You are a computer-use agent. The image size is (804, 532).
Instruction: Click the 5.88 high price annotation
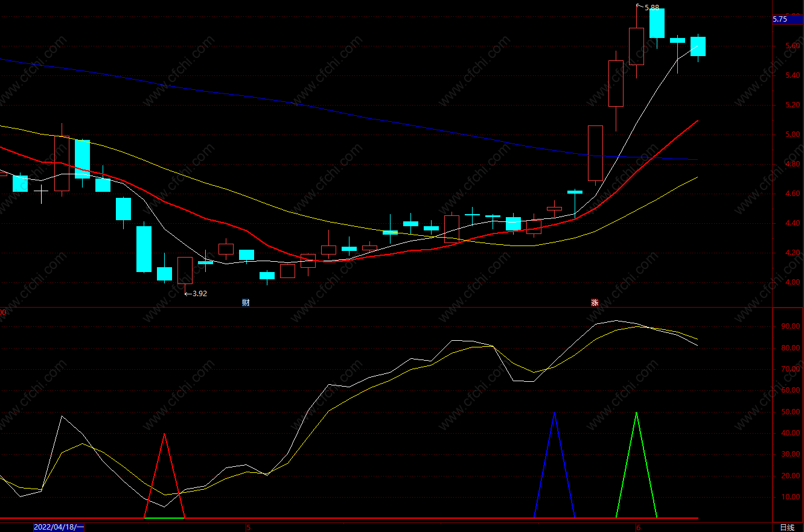pos(652,8)
